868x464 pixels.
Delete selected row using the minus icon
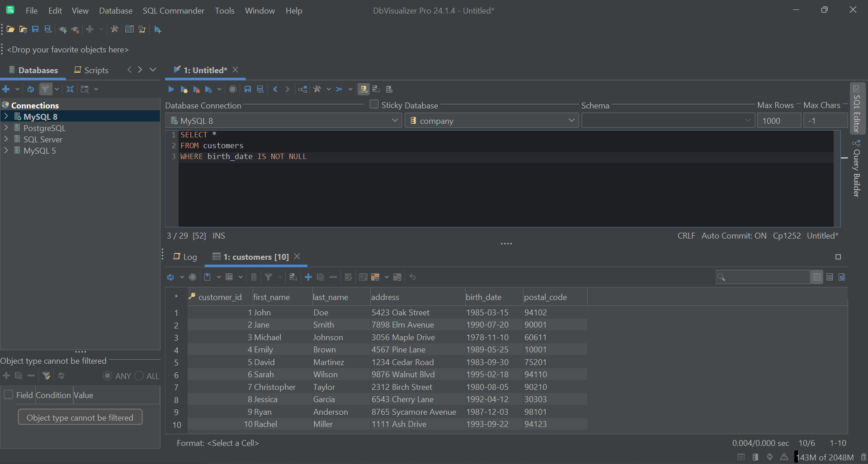[x=333, y=277]
